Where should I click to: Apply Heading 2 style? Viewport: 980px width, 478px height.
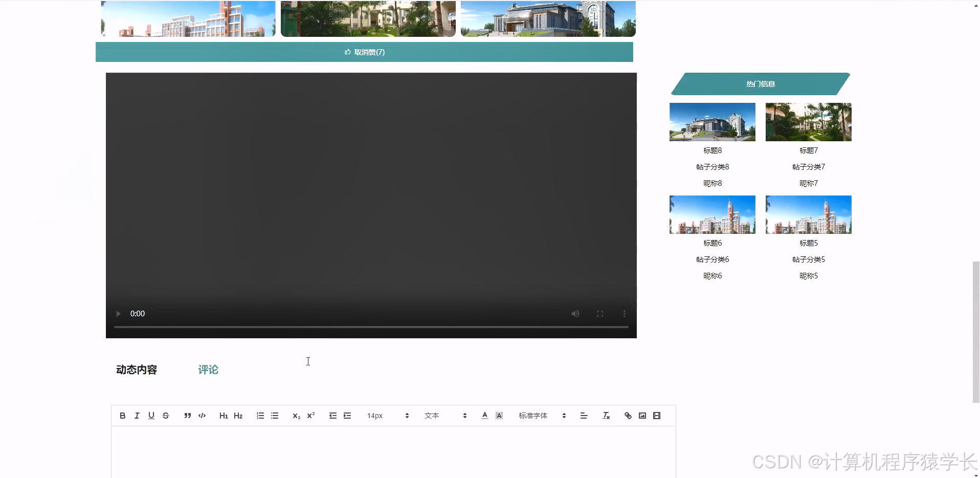point(238,416)
